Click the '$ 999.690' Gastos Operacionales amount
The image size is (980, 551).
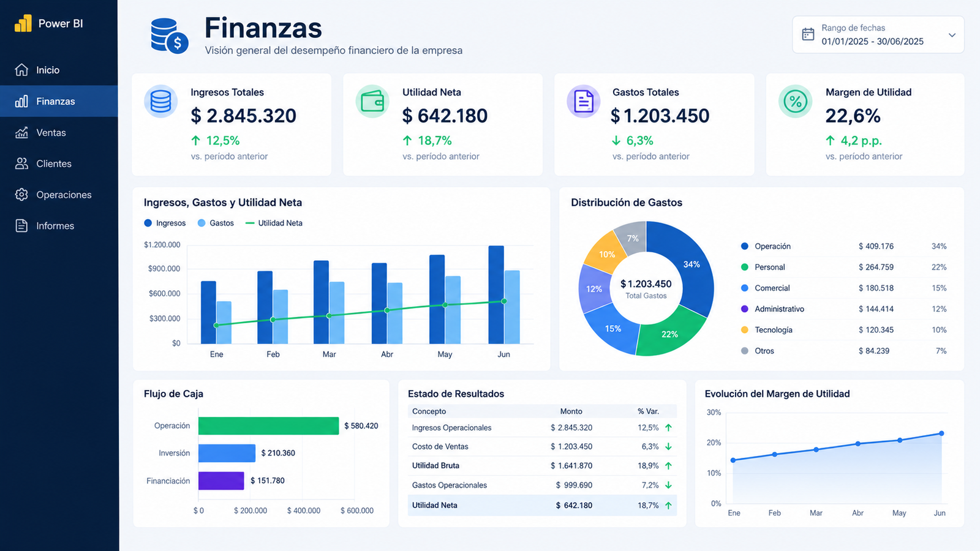pyautogui.click(x=574, y=485)
